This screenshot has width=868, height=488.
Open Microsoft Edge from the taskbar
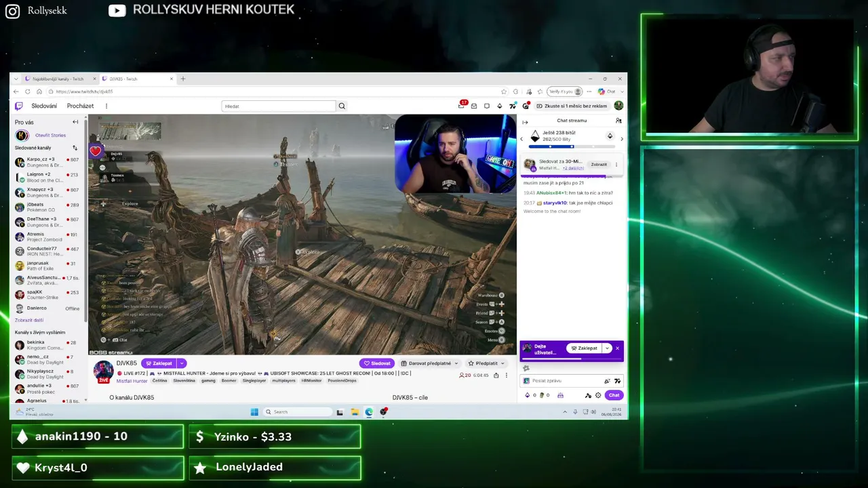click(x=369, y=411)
